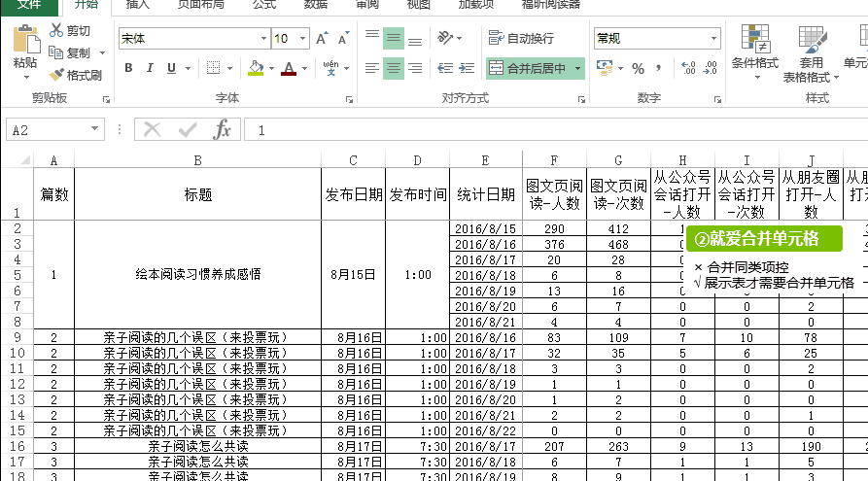Switch to the 插入 (Insert) tab
868x481 pixels.
[138, 5]
